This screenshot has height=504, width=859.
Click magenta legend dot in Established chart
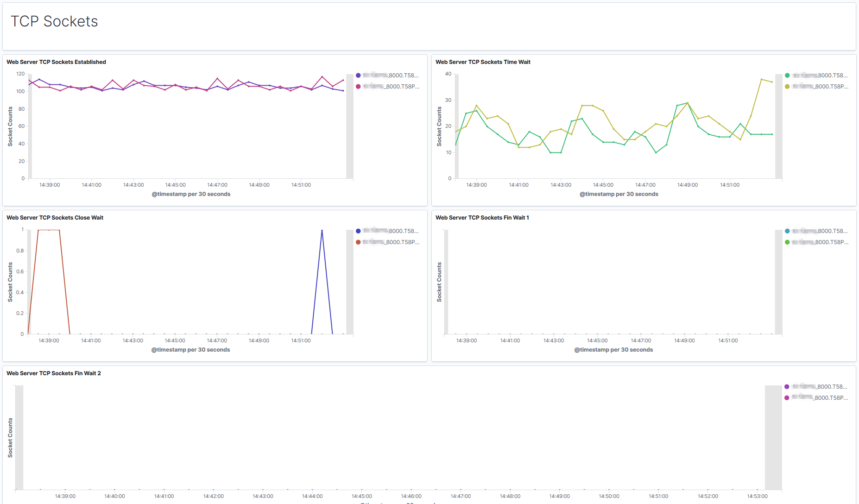coord(358,87)
